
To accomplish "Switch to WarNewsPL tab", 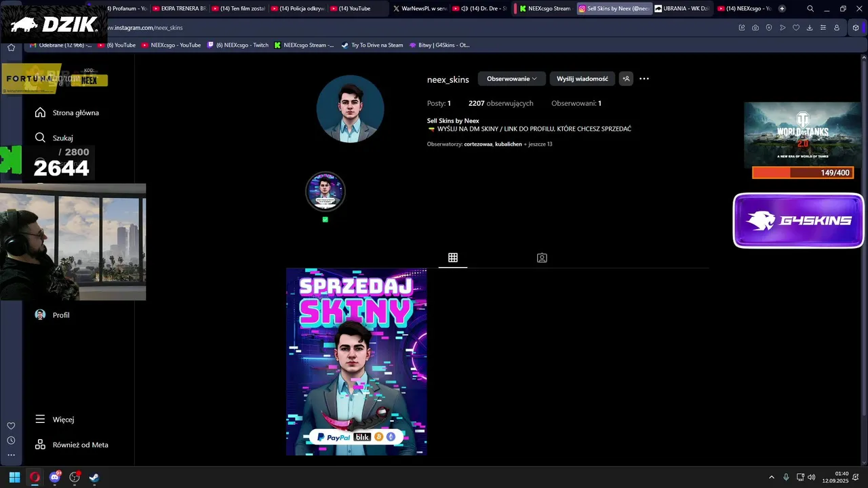I will 419,9.
